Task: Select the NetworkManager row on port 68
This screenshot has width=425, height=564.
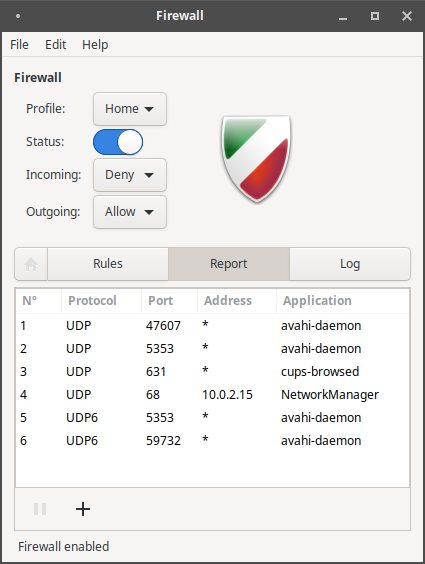Action: coord(212,395)
